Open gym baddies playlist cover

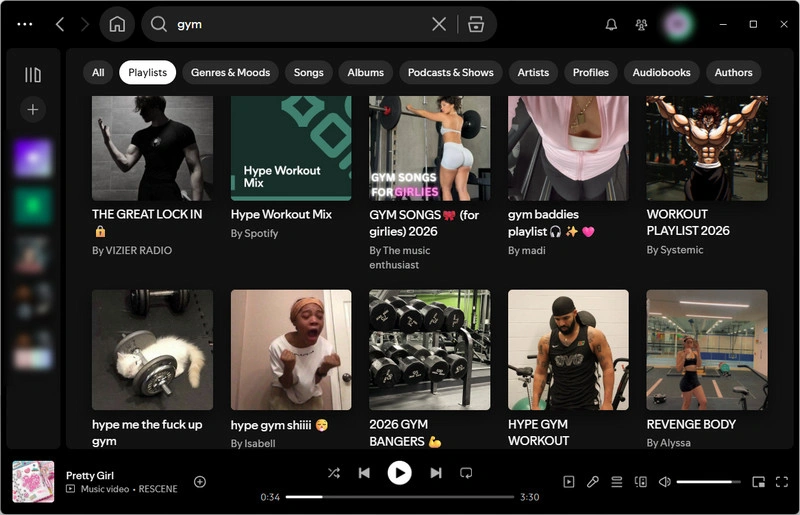pos(568,148)
